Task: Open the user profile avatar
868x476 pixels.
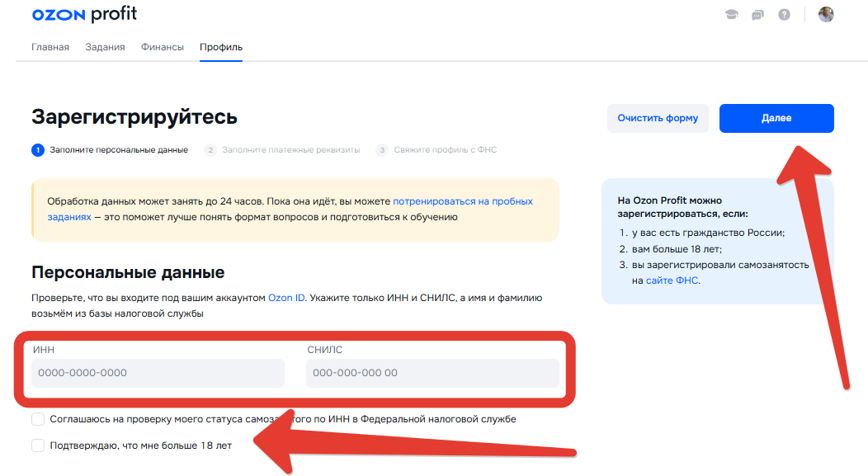Action: [826, 15]
